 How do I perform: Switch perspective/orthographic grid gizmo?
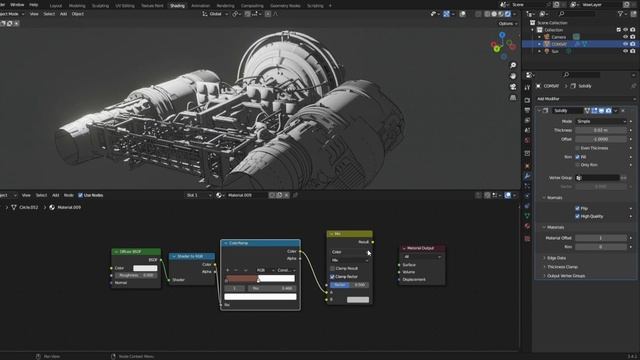tap(513, 97)
